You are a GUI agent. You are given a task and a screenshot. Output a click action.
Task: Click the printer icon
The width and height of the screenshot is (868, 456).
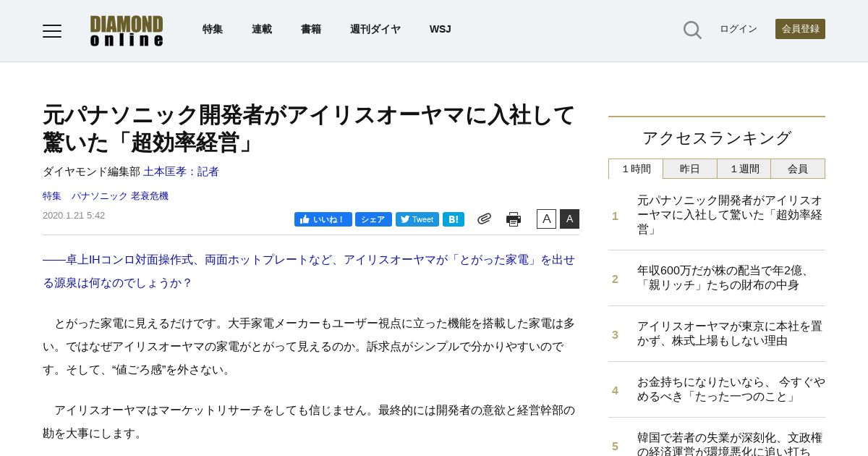click(x=514, y=219)
